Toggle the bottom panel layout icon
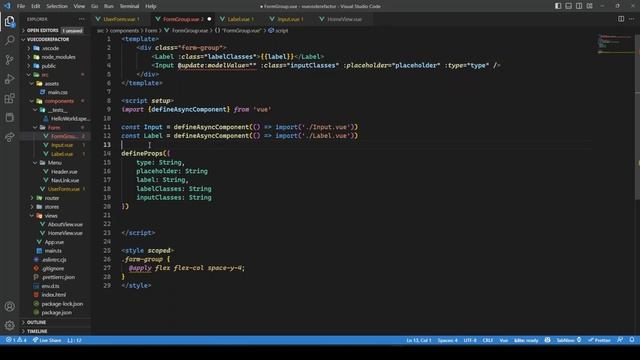The height and width of the screenshot is (360, 640). click(x=568, y=6)
